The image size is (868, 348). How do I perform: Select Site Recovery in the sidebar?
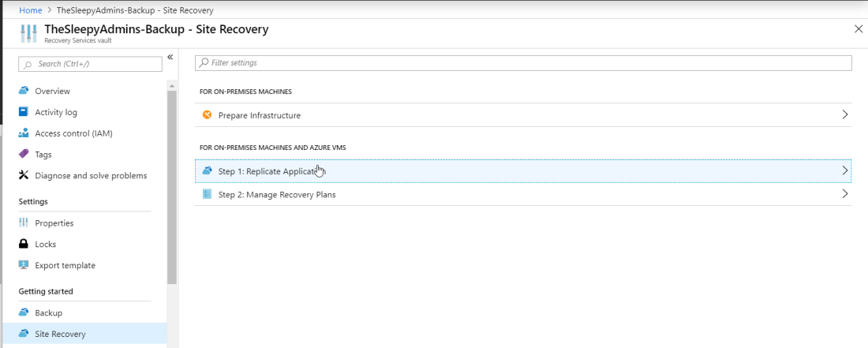(60, 335)
